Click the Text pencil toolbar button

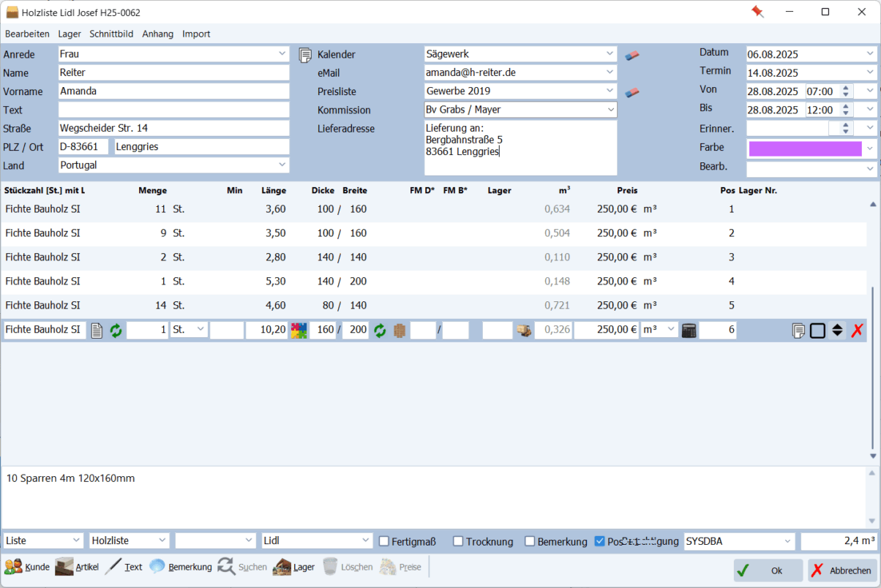coord(123,567)
